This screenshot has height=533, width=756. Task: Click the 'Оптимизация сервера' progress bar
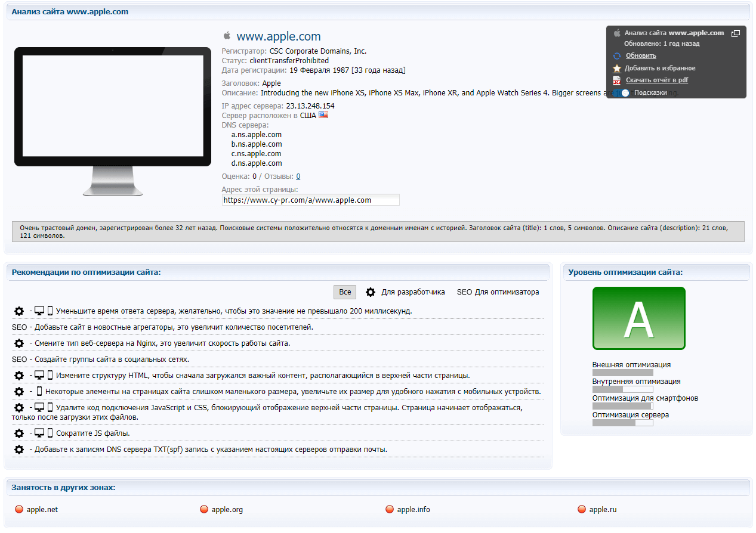(x=622, y=423)
